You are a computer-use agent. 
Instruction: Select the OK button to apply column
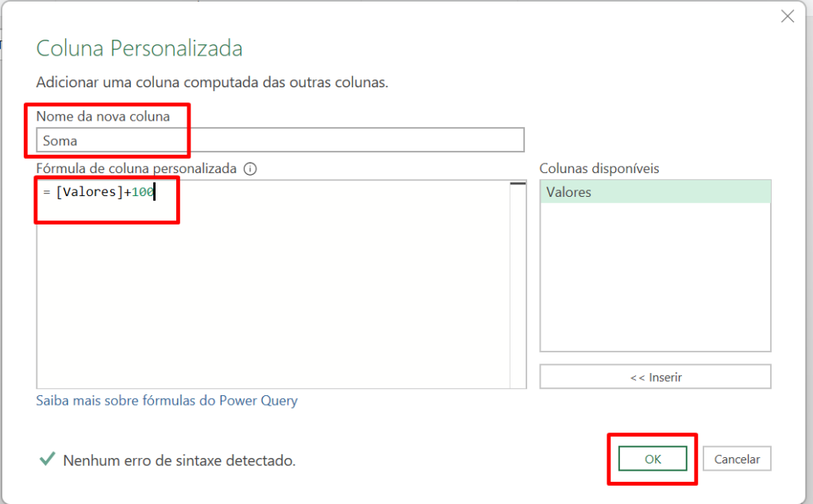click(x=653, y=458)
